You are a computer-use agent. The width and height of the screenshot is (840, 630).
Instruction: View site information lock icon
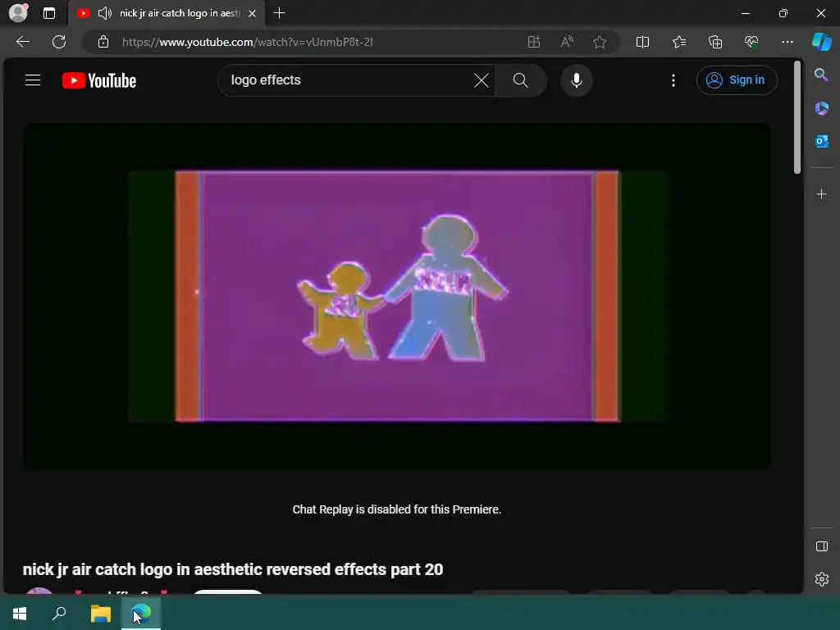click(x=103, y=42)
